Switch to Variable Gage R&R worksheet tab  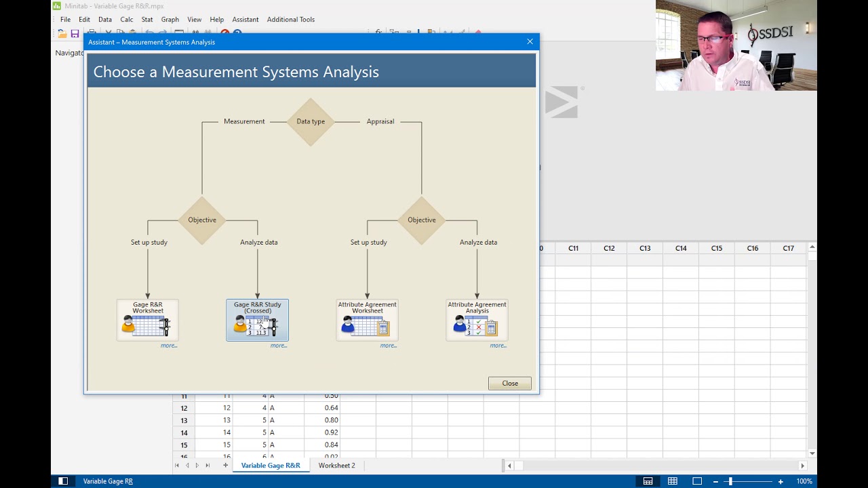[x=271, y=466]
